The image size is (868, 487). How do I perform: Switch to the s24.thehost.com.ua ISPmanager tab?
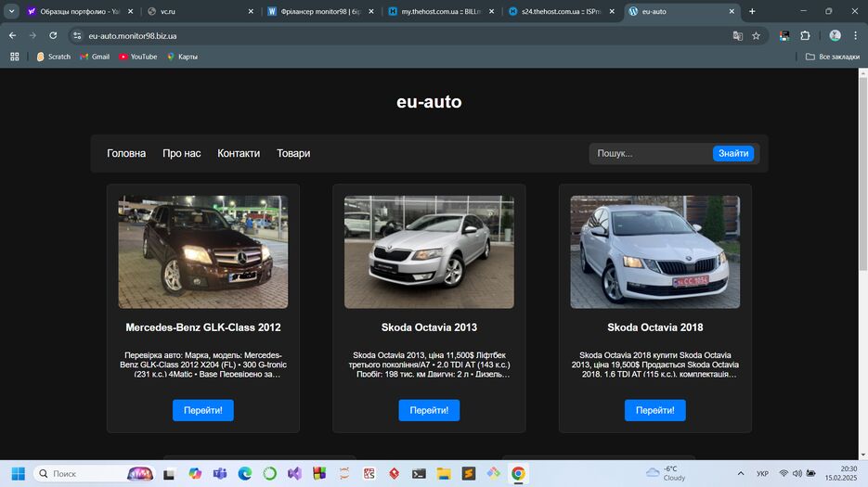pyautogui.click(x=562, y=11)
